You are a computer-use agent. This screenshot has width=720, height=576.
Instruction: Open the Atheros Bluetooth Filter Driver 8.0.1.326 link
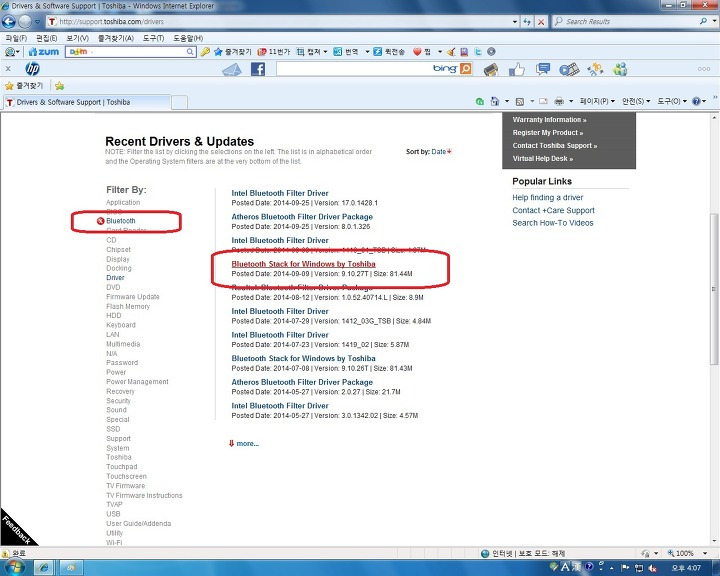[302, 217]
